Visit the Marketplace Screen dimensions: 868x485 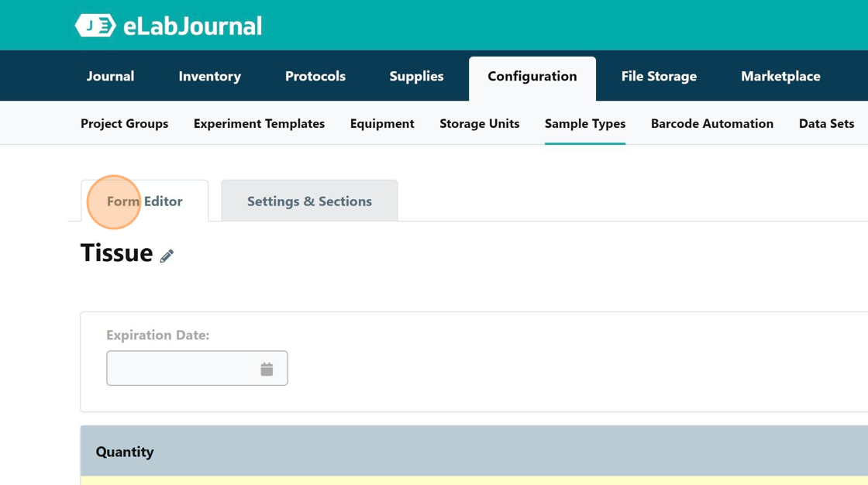[x=780, y=77]
